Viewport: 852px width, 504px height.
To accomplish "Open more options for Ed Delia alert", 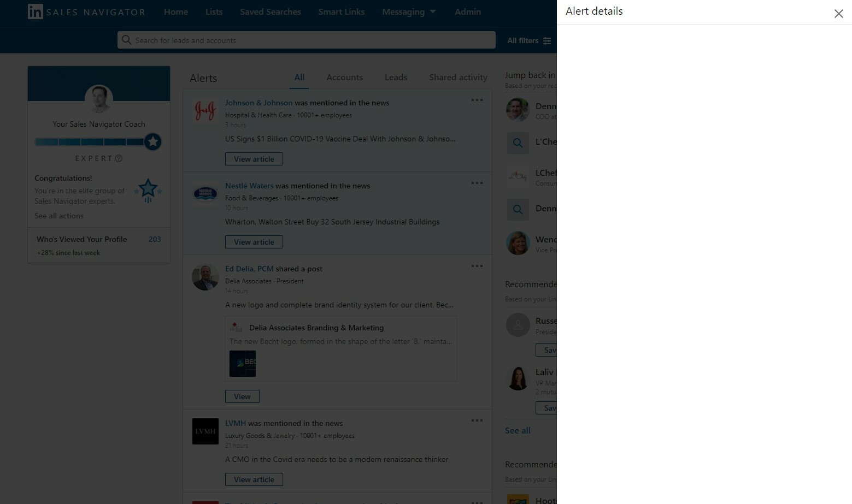I will (477, 266).
